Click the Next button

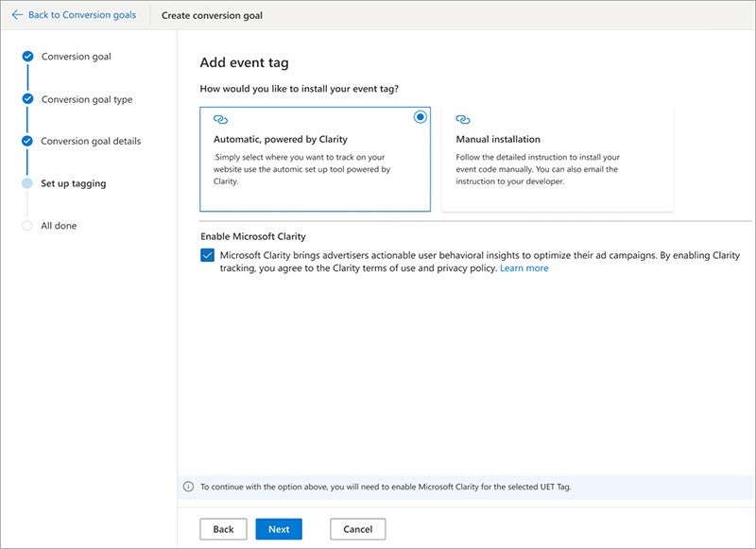279,529
